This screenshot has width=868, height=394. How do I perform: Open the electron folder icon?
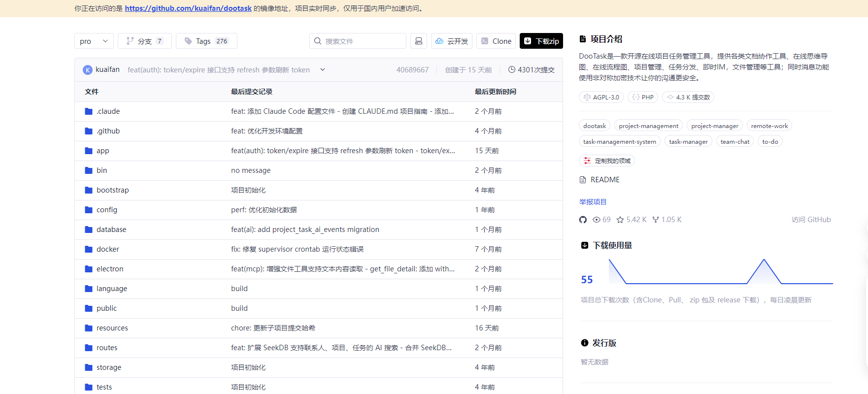point(89,269)
